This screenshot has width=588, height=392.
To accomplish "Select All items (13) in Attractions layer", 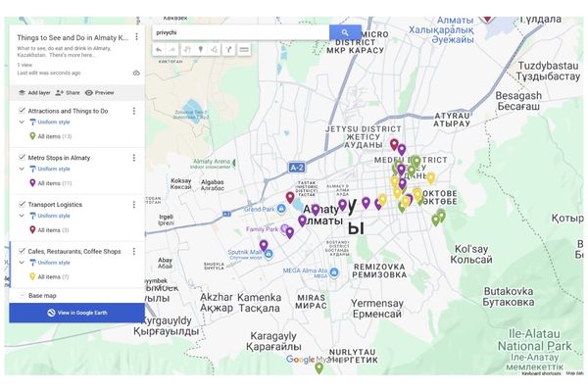I will point(51,136).
